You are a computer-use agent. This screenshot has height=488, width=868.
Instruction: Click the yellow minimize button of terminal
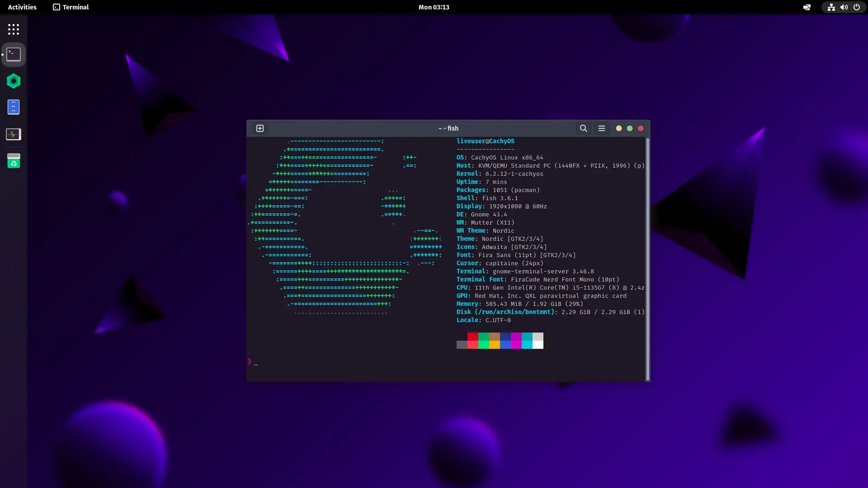coord(619,128)
